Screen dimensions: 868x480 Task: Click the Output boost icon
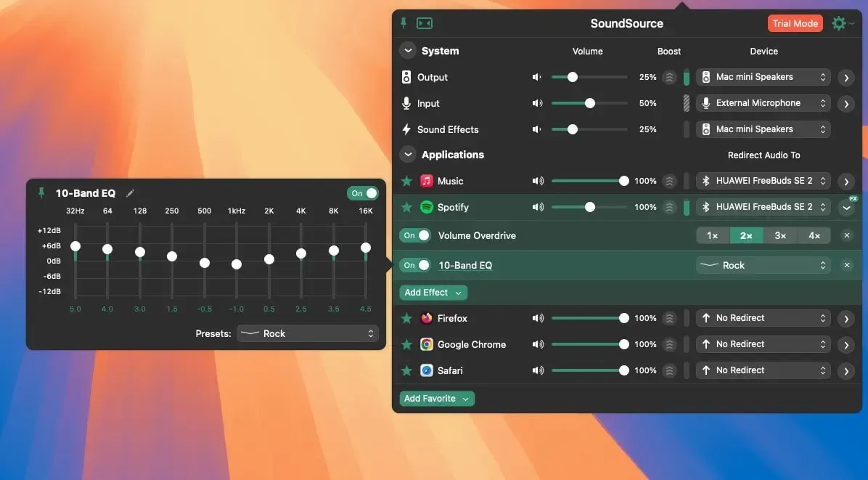[x=669, y=77]
